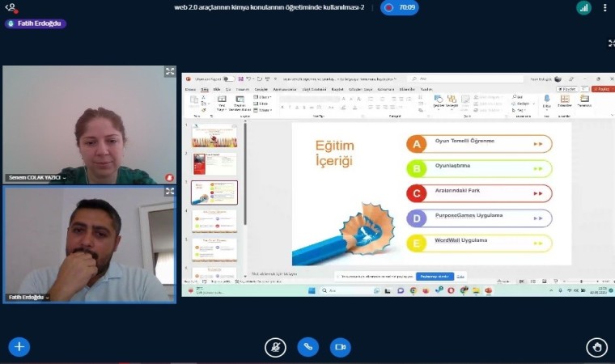Open the Giriş tab in PowerPoint ribbon
The width and height of the screenshot is (615, 364).
click(x=205, y=89)
